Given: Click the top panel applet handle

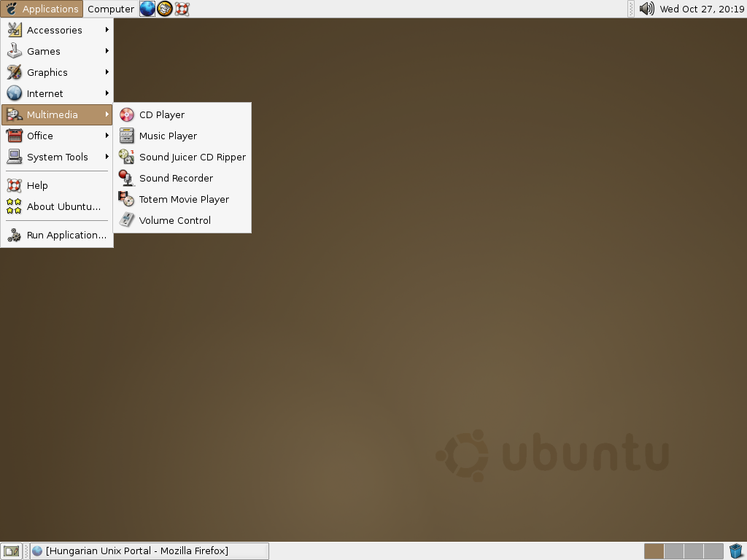Looking at the screenshot, I should point(631,9).
